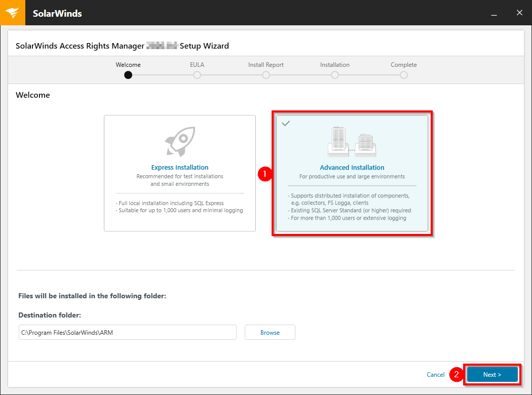Click the Express Installation description text
This screenshot has height=395, width=532.
[179, 180]
